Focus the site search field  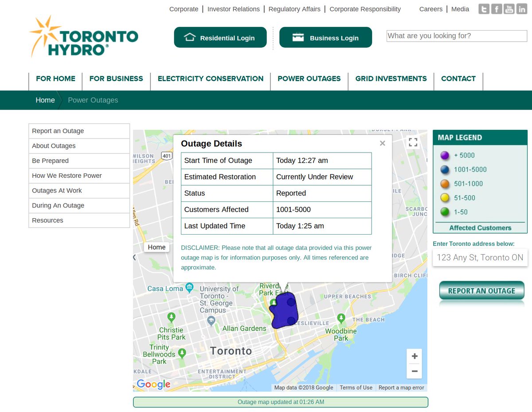[457, 36]
